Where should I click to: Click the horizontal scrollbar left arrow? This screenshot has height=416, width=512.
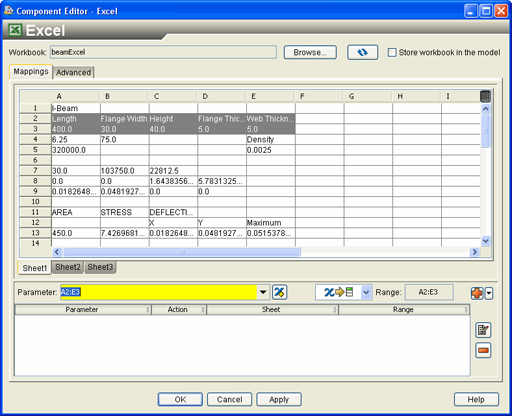click(x=57, y=252)
